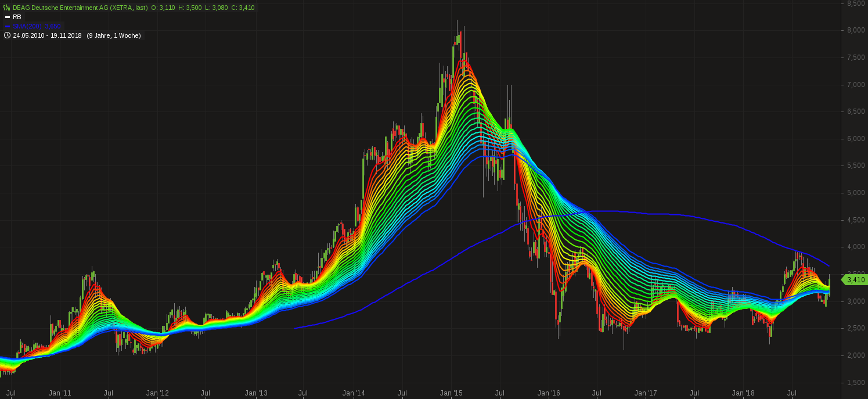
Task: Open the 24.05.2010 - 19.11.2018 date range
Action: [x=47, y=35]
